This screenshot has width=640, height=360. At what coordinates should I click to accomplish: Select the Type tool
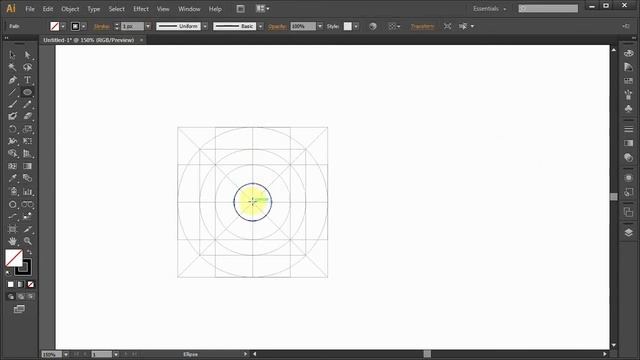pos(27,80)
